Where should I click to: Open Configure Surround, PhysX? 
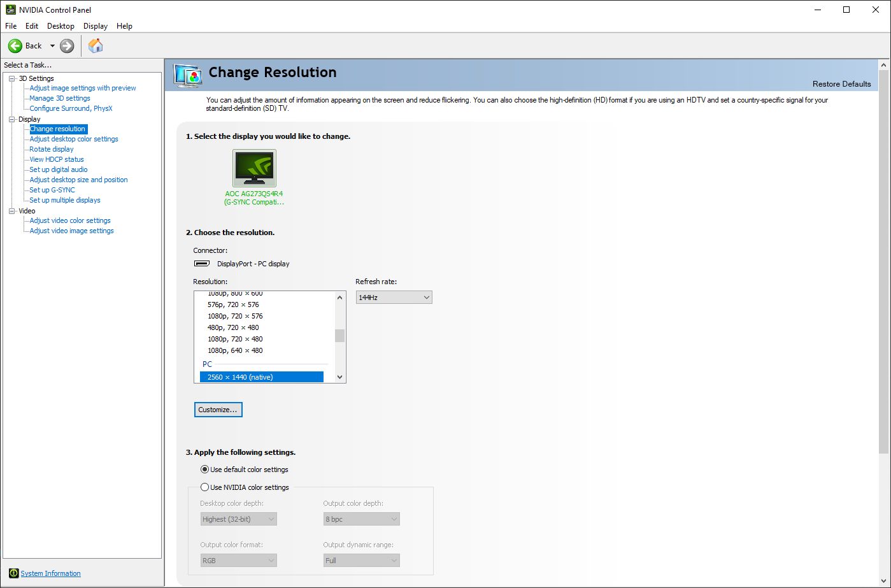tap(71, 108)
